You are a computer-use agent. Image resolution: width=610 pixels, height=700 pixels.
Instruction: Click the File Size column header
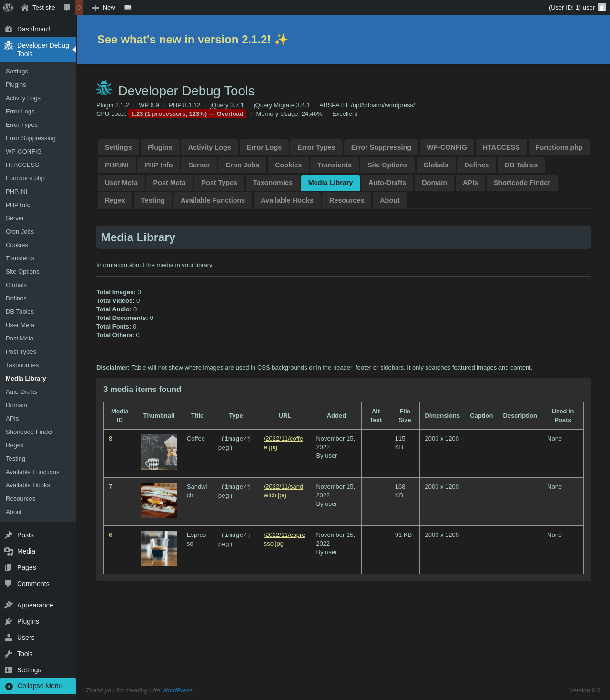(x=405, y=416)
